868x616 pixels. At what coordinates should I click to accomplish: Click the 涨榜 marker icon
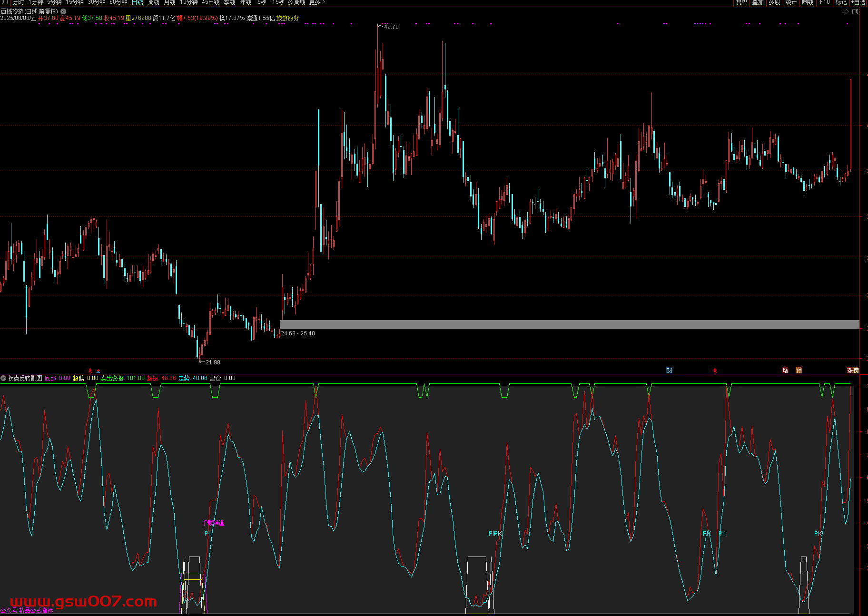(x=853, y=371)
